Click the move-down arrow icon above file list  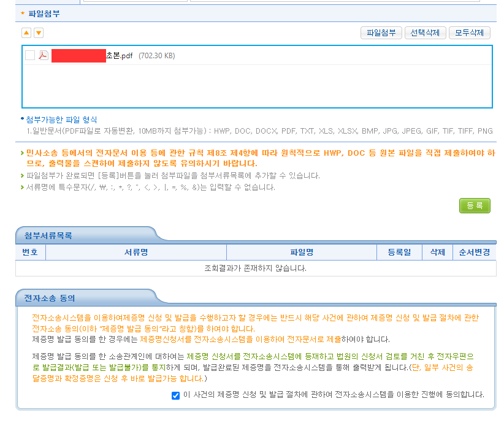click(x=38, y=32)
